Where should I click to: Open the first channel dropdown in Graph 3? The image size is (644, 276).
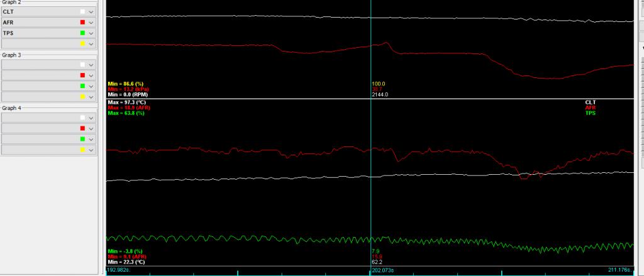(91, 65)
